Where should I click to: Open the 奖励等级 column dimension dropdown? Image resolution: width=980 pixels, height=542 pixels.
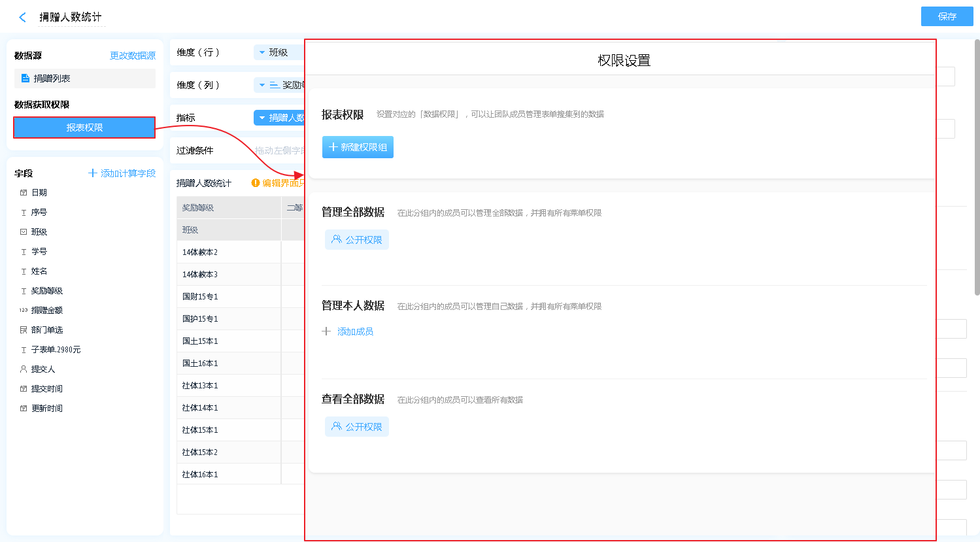(262, 85)
